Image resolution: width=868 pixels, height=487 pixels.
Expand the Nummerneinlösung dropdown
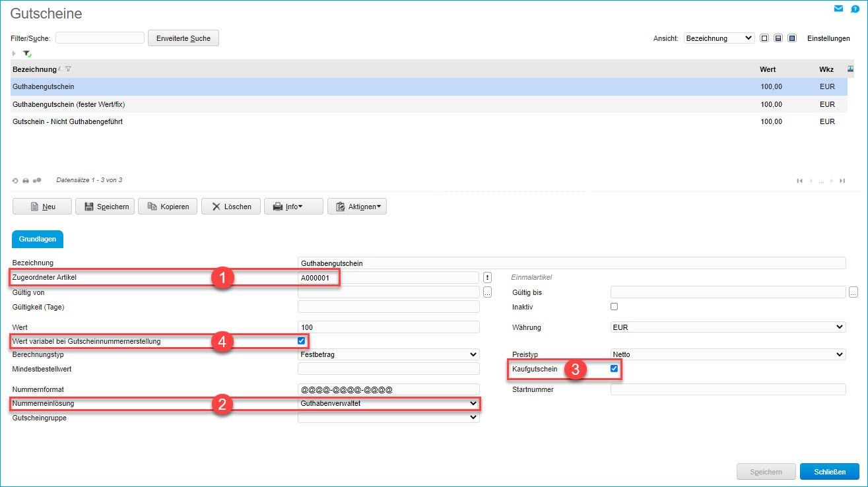[x=388, y=403]
